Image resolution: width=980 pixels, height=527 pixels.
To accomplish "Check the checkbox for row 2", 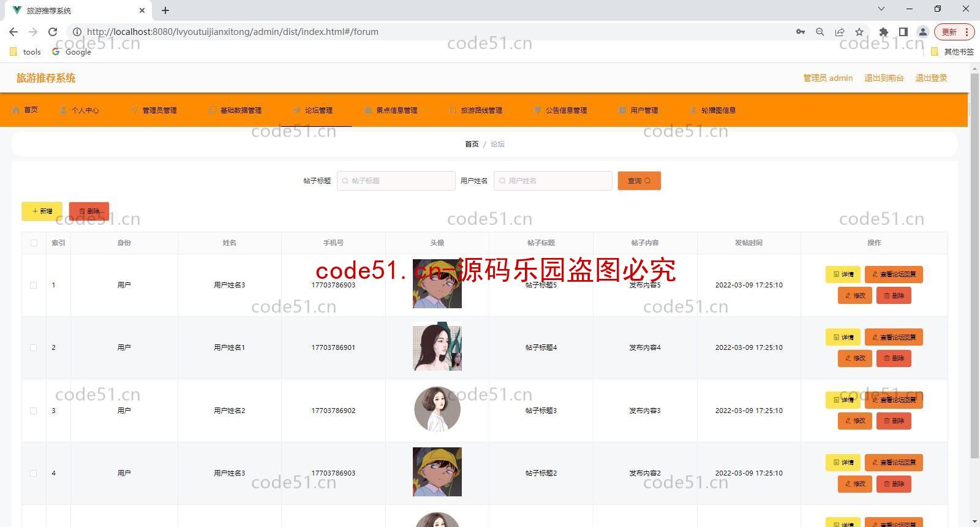I will (x=34, y=348).
